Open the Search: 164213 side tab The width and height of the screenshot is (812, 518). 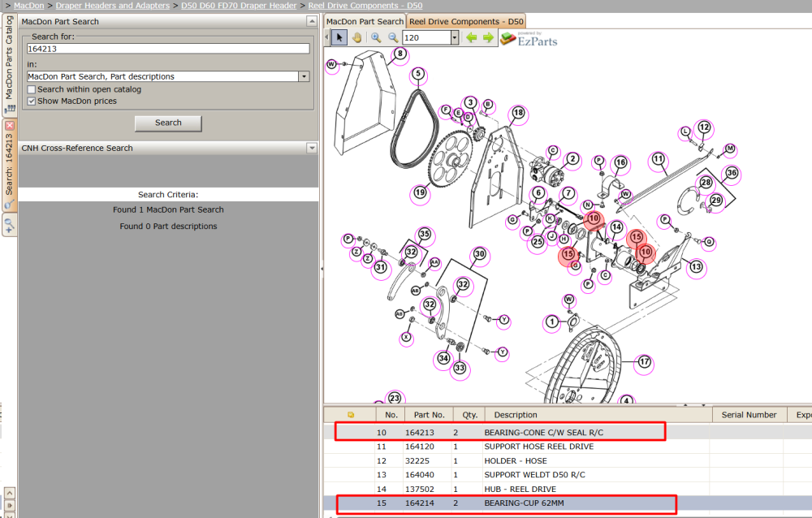(9, 166)
